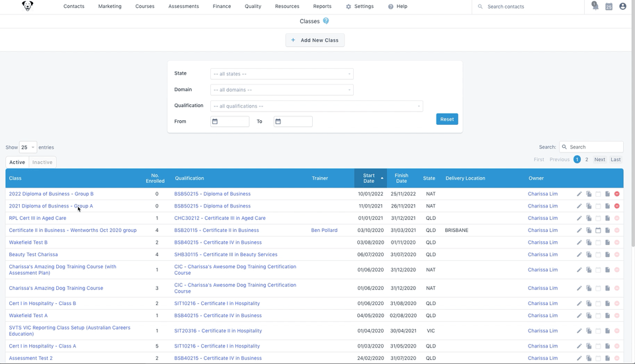Screen dimensions: 635x364
Task: Delete the 2022 Diploma of Business - Group B class
Action: click(x=616, y=194)
